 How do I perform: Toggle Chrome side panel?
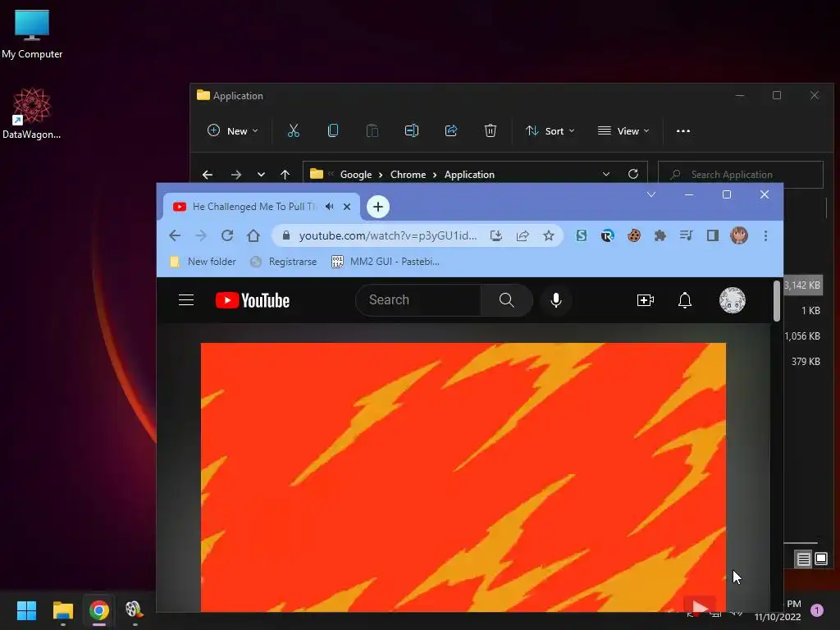713,235
